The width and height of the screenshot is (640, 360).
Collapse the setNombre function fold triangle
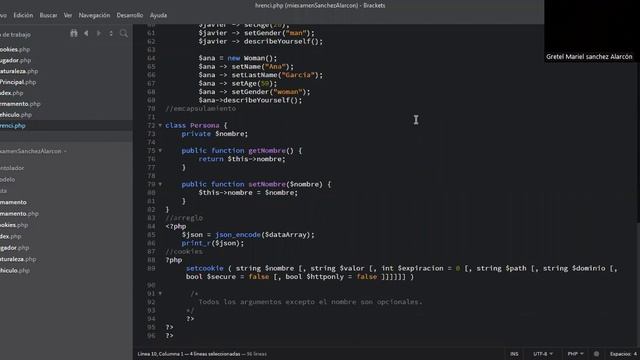[160, 184]
